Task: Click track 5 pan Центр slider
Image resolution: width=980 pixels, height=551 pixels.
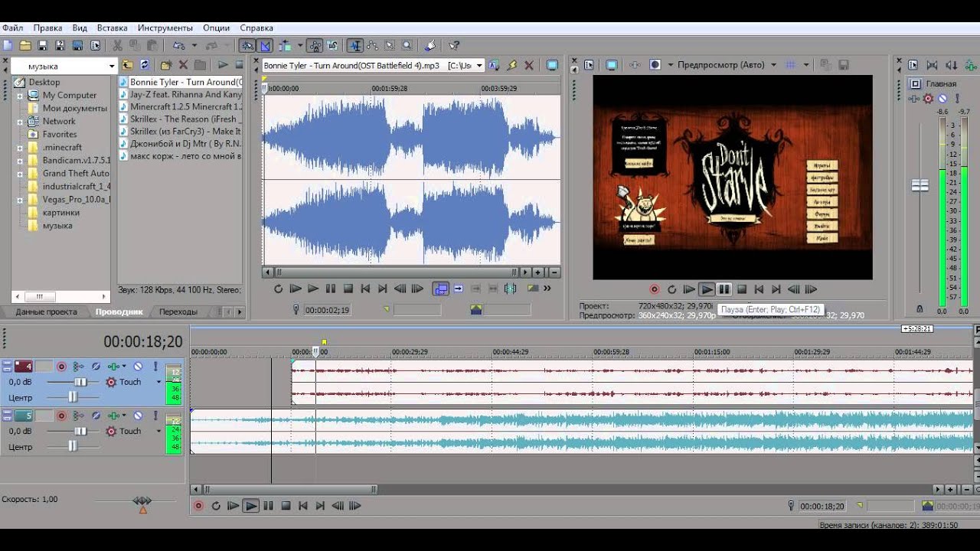Action: tap(73, 446)
